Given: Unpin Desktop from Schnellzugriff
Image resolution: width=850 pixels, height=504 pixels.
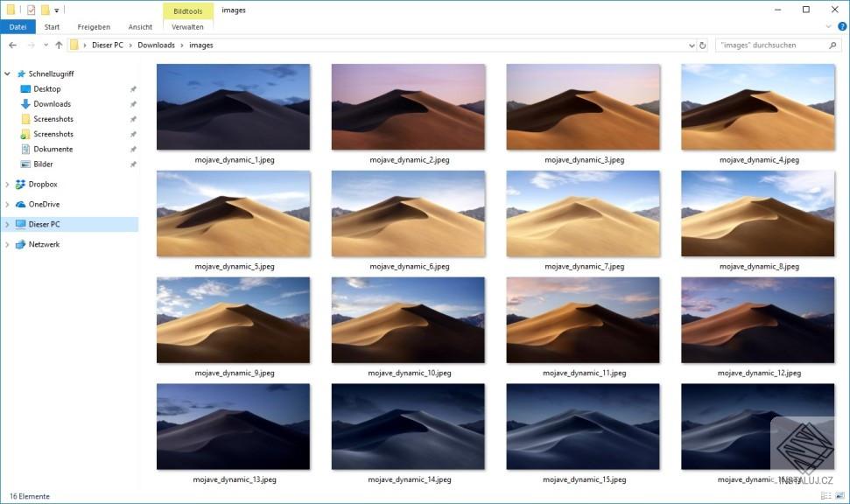Looking at the screenshot, I should [133, 88].
